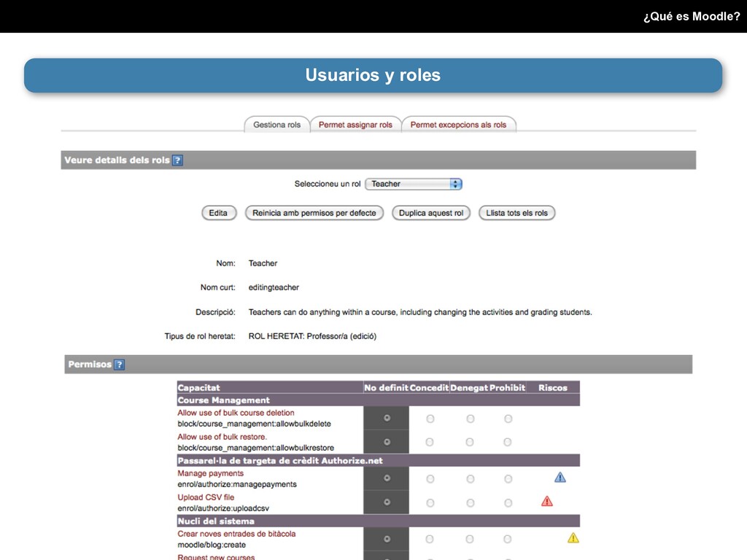Select Concedit for bulk restore
Image resolution: width=747 pixels, height=560 pixels.
click(x=430, y=443)
